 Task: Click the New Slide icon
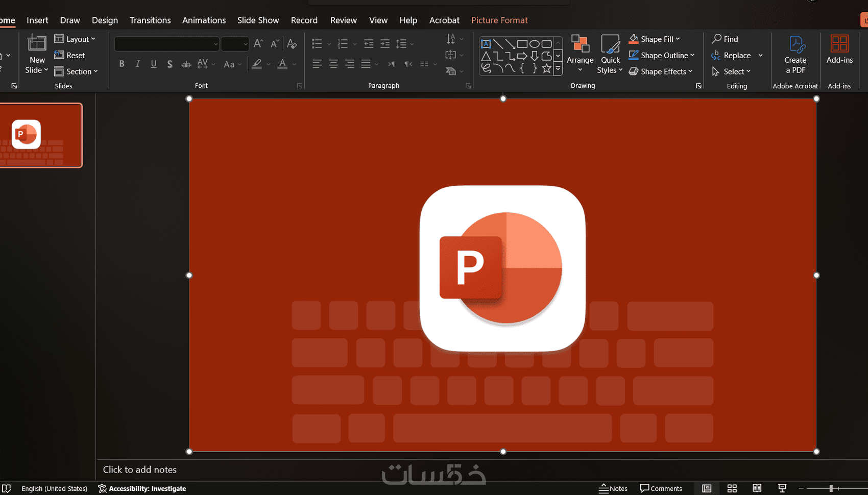37,43
